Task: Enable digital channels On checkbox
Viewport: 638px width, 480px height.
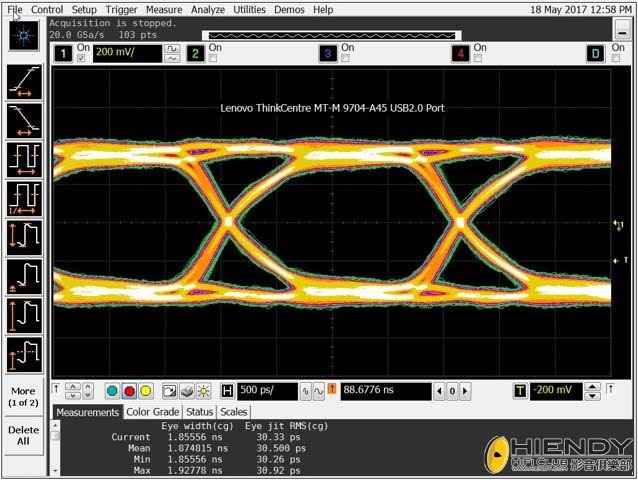Action: click(616, 59)
